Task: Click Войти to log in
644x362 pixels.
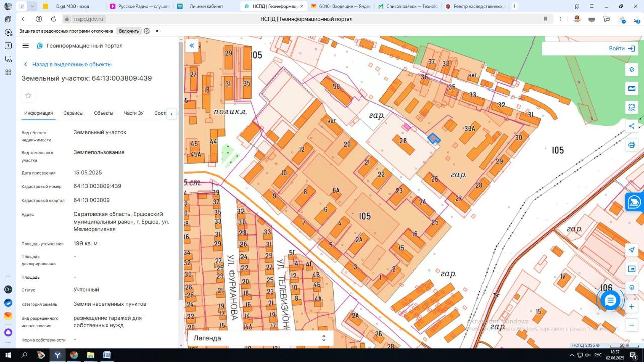Action: point(623,48)
